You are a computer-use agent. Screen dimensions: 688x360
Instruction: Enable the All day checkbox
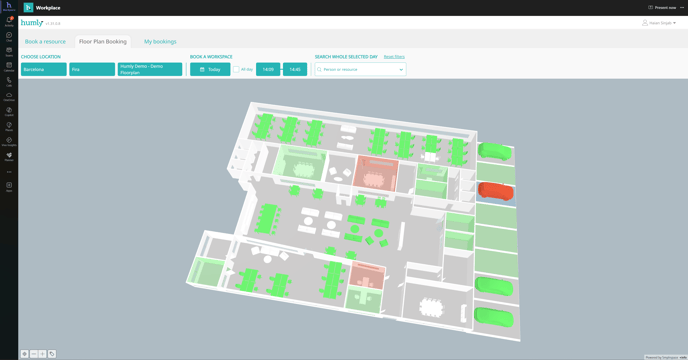[236, 69]
